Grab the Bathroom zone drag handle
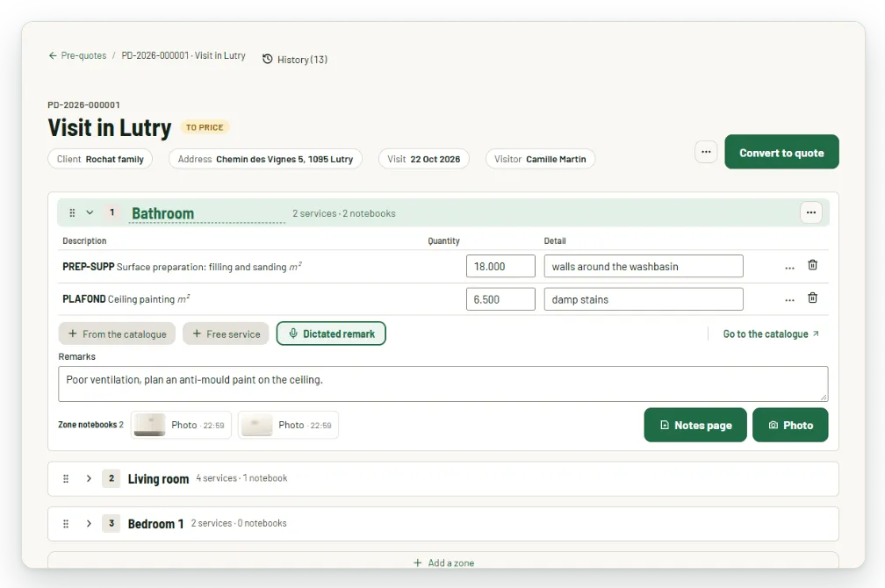Image resolution: width=885 pixels, height=588 pixels. [72, 212]
